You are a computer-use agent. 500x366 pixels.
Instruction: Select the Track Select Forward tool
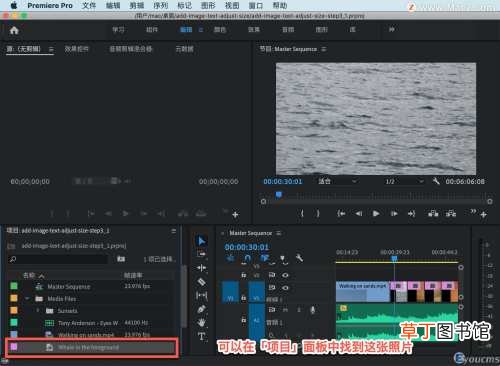(202, 254)
